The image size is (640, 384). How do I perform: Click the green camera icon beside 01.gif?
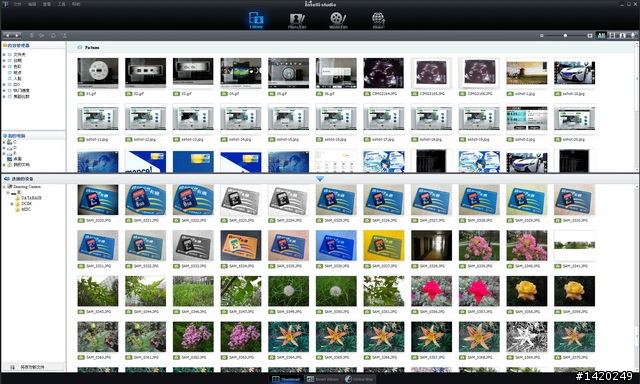click(81, 94)
